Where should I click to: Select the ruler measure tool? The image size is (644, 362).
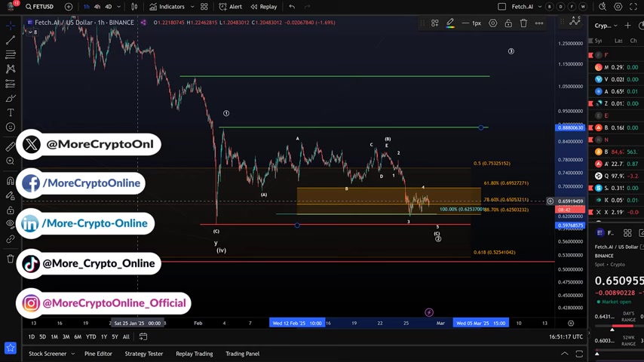(x=11, y=146)
